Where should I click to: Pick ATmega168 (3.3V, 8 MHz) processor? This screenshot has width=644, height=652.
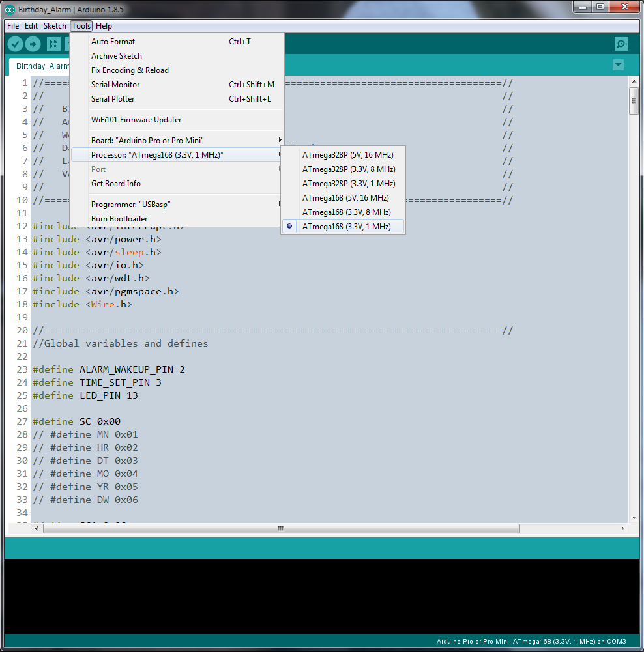[346, 212]
